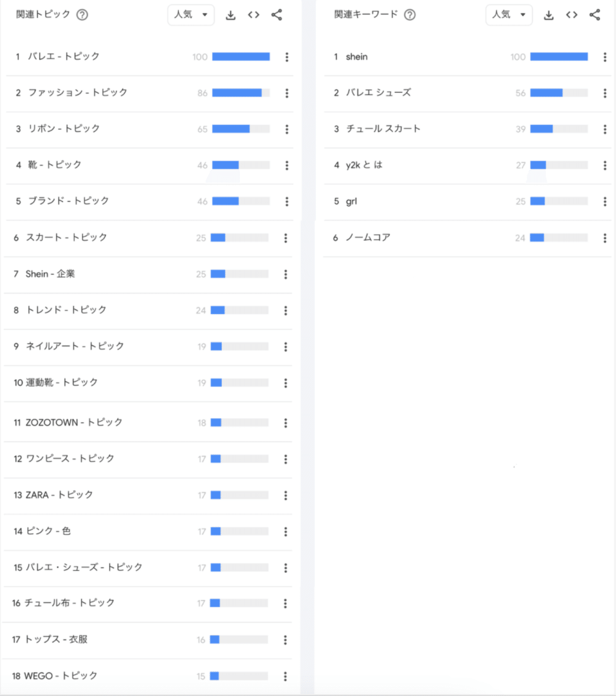Open the 人気 dropdown in 関連キーワード
Screen dimensions: 616x696
click(509, 15)
